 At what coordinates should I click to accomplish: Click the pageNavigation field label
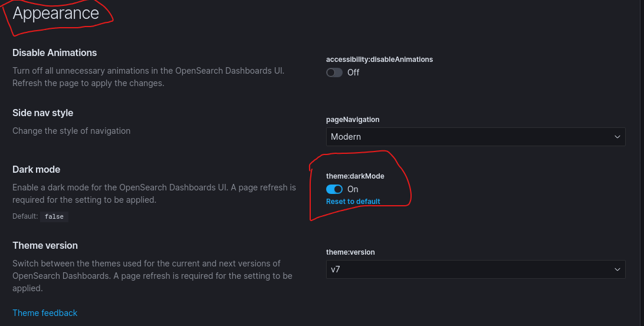point(353,120)
